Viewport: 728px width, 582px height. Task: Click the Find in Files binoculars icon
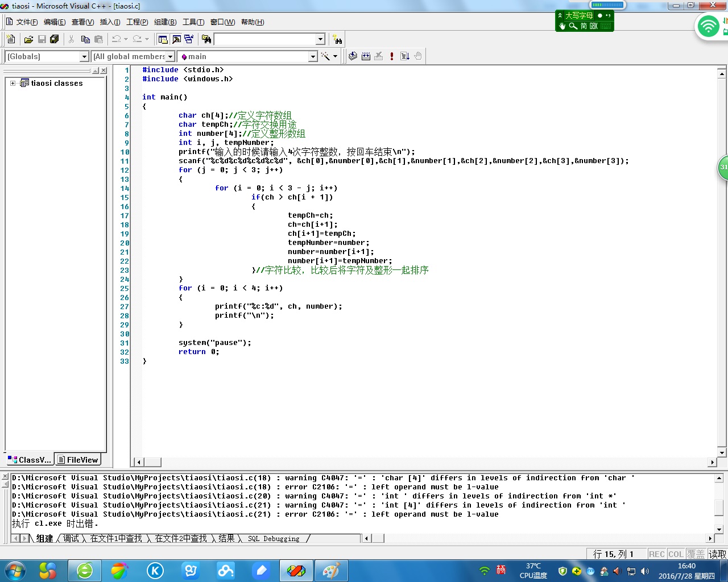point(206,39)
